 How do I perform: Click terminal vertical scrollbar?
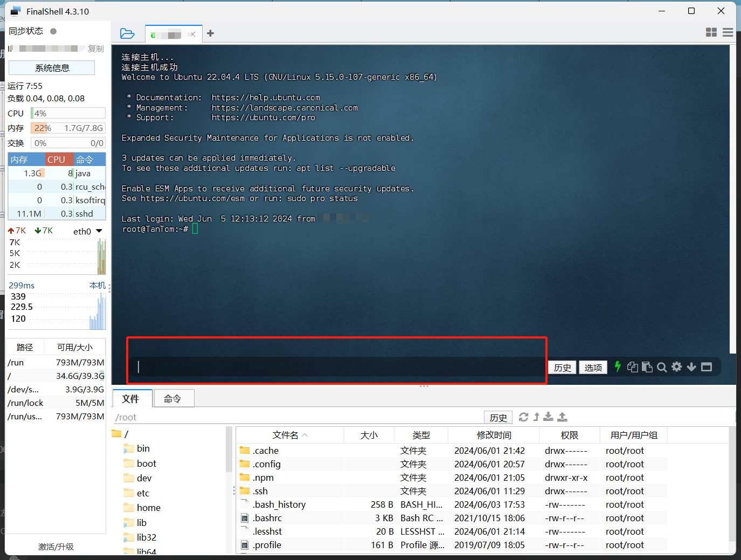732,199
